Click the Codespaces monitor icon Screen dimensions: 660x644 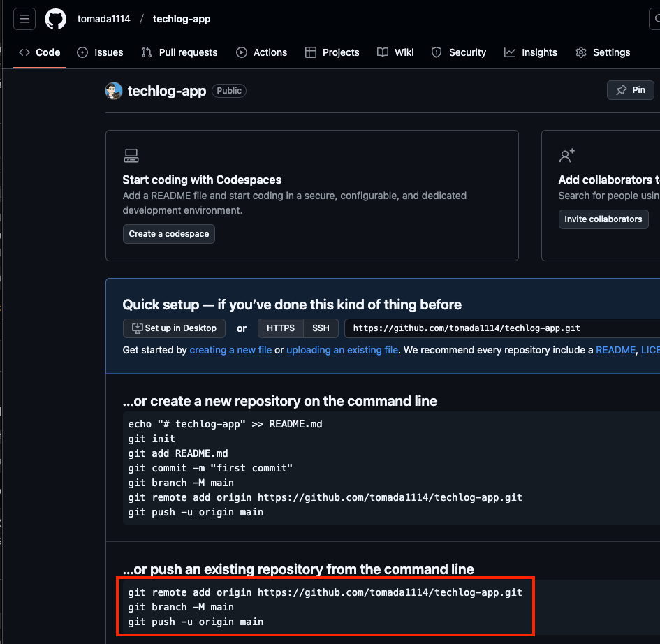coord(131,155)
